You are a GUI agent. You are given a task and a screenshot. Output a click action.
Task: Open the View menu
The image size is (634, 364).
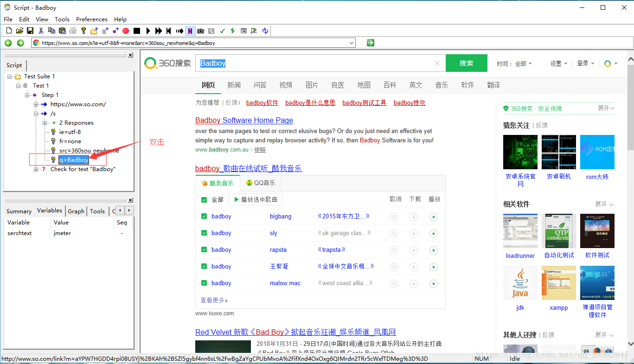[x=42, y=19]
